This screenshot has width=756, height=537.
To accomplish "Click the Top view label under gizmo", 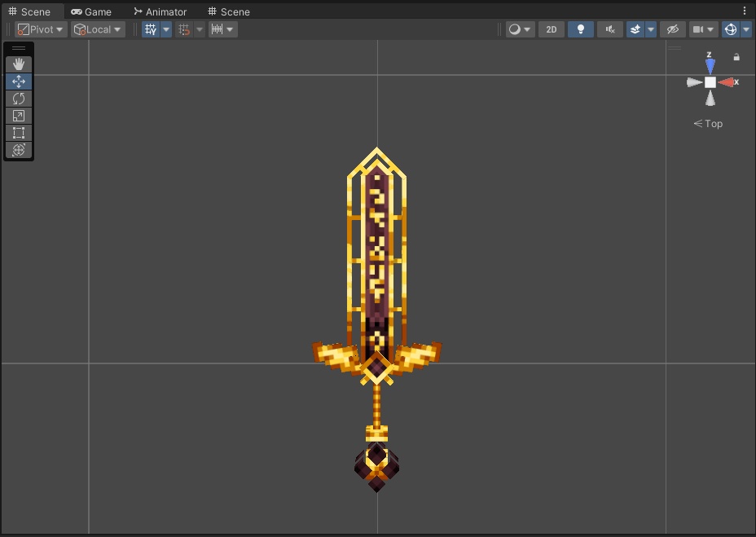I will pyautogui.click(x=708, y=124).
